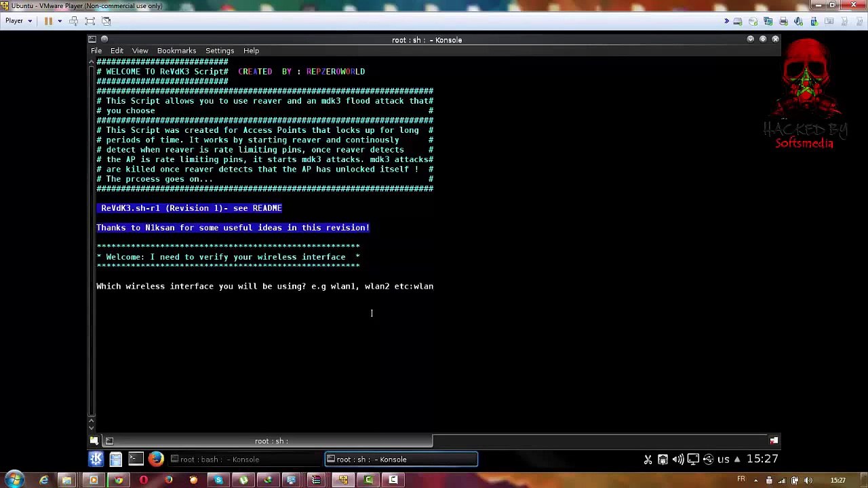Enter VMware full screen mode
This screenshot has width=868, height=488.
click(x=90, y=21)
